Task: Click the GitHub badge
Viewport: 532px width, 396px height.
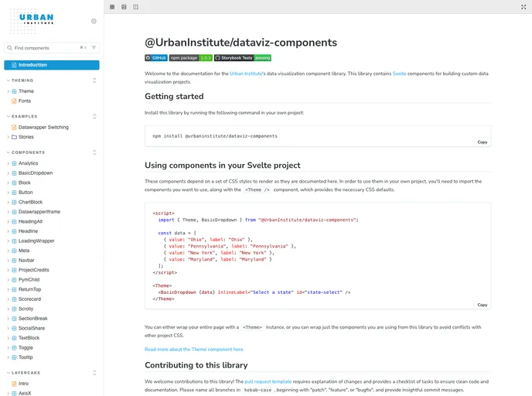Action: click(156, 58)
